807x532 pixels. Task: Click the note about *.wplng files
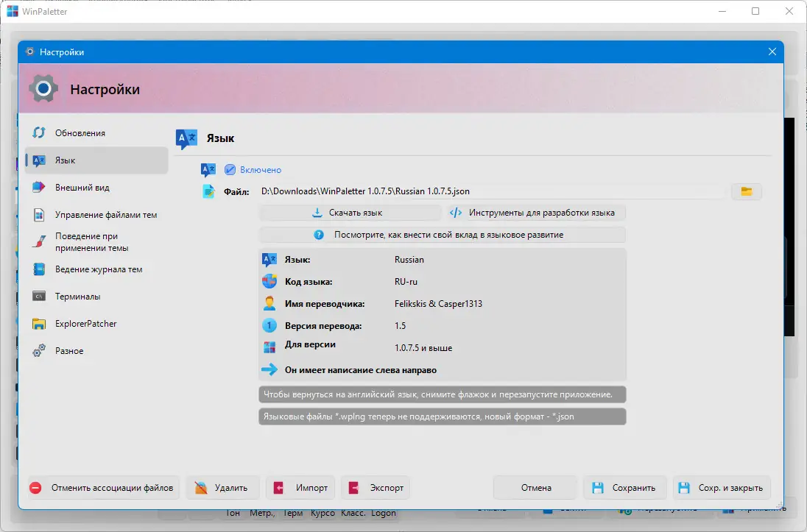[442, 416]
